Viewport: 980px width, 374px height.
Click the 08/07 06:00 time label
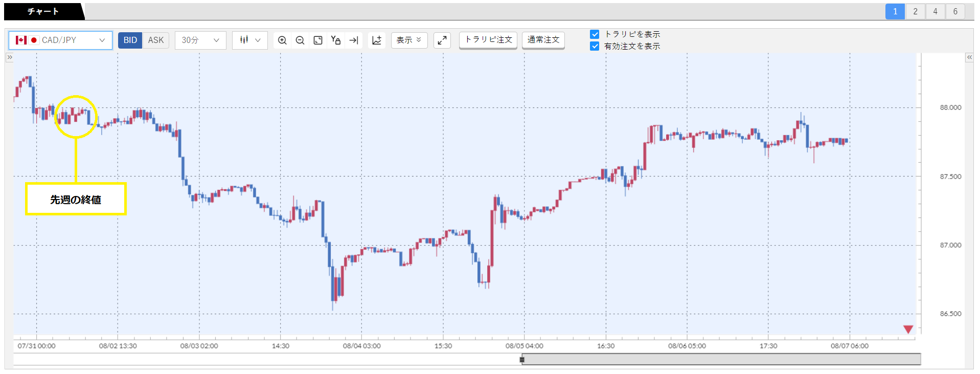[x=849, y=346]
